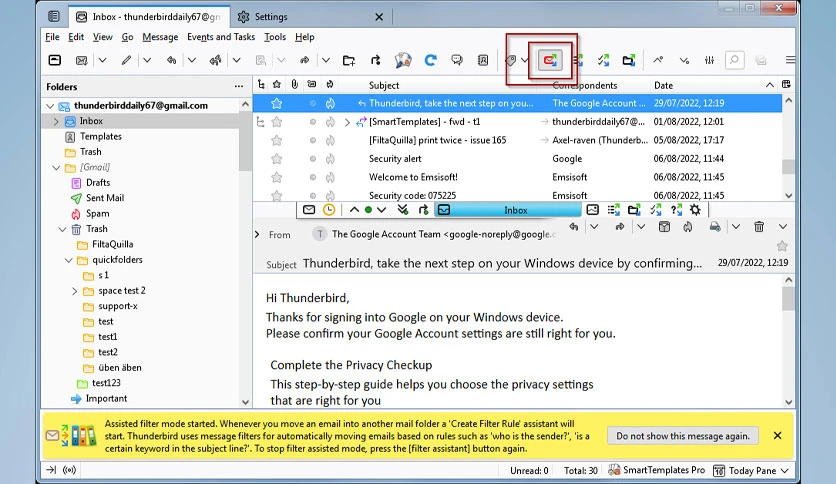Viewport: 836px width, 484px height.
Task: Open the address book toolbar icon
Action: pyautogui.click(x=483, y=60)
